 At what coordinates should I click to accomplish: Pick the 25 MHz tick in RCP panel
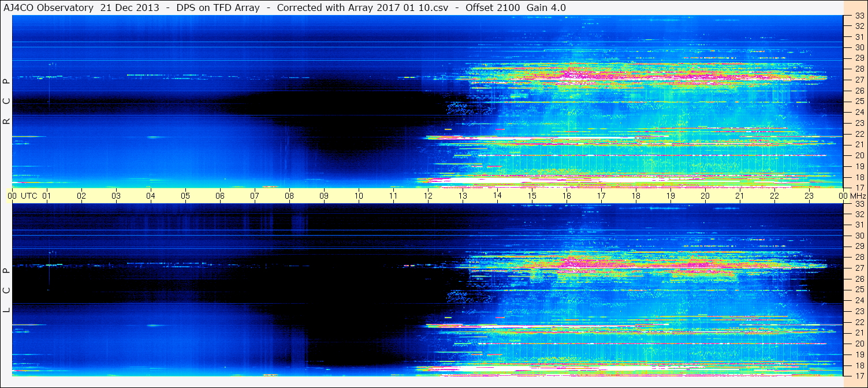[x=859, y=101]
